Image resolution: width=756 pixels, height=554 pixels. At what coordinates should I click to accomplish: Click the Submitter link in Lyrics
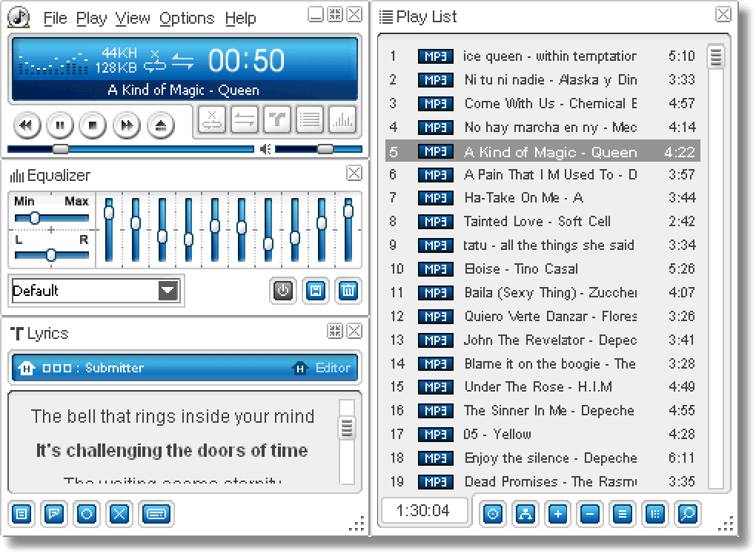coord(114,368)
